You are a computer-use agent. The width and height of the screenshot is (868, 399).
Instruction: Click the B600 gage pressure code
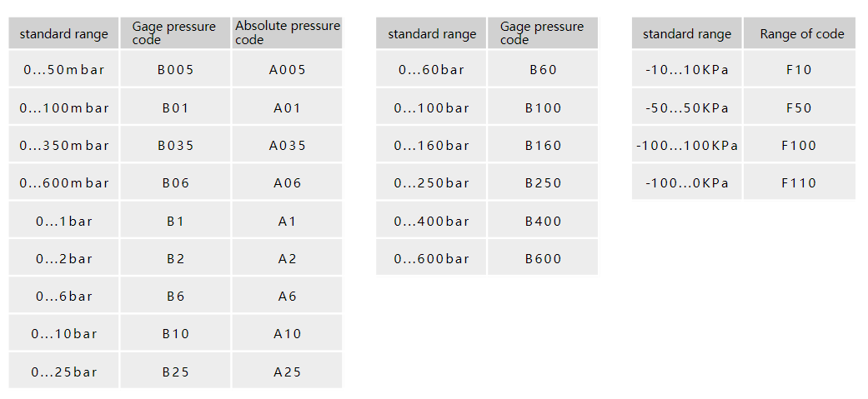[x=543, y=259]
